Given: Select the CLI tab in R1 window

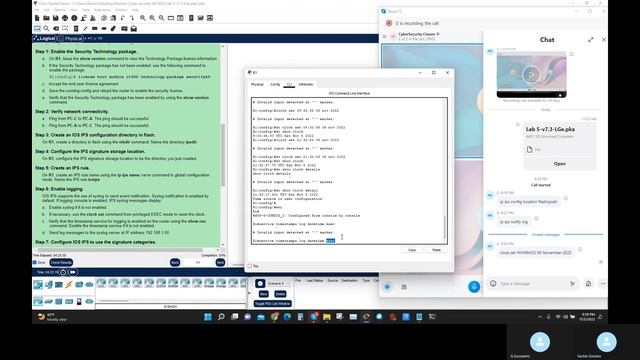Looking at the screenshot, I should pyautogui.click(x=289, y=84).
